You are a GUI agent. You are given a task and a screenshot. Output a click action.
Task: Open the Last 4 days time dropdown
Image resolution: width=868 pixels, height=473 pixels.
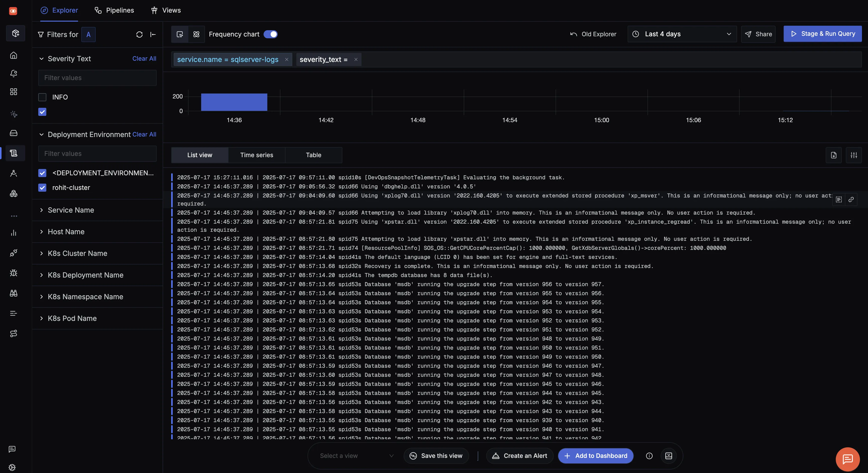[682, 34]
